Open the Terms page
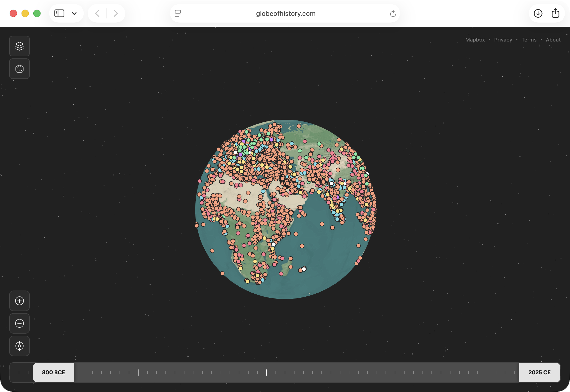The image size is (570, 392). point(529,40)
